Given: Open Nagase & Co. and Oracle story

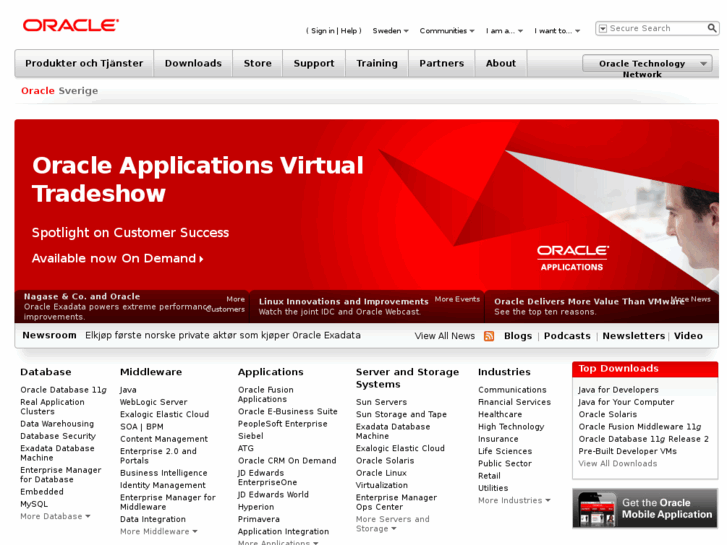Looking at the screenshot, I should [82, 296].
